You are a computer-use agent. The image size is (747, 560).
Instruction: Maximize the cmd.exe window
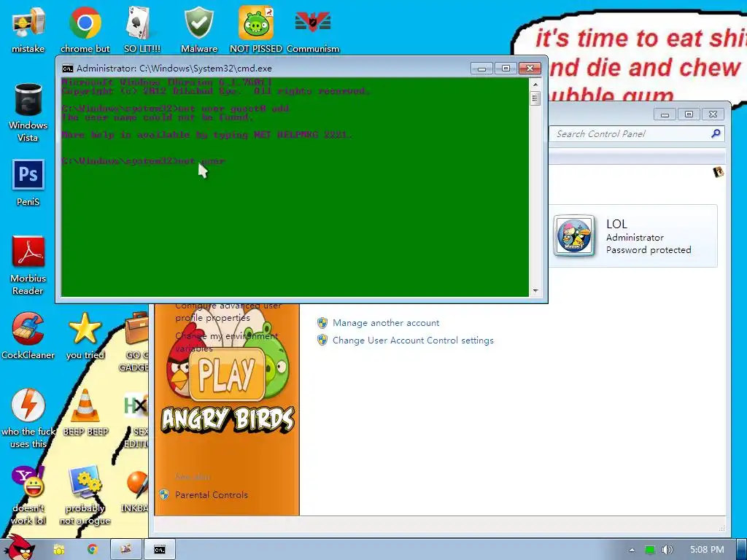coord(506,69)
